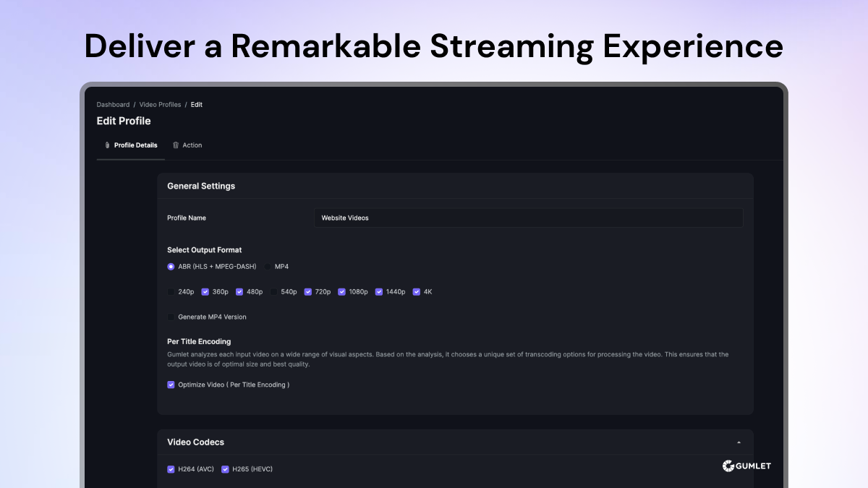868x488 pixels.
Task: Click the trash icon on Action tab
Action: point(176,145)
